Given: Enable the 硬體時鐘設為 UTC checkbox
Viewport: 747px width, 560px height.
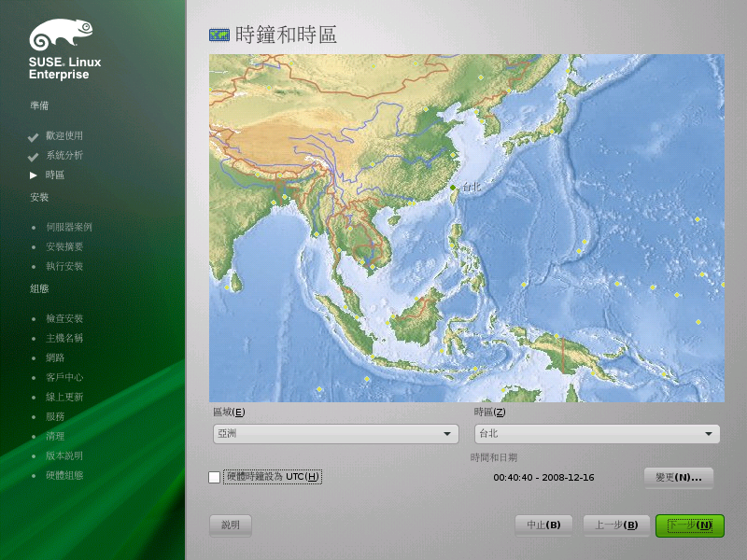Looking at the screenshot, I should pos(215,477).
